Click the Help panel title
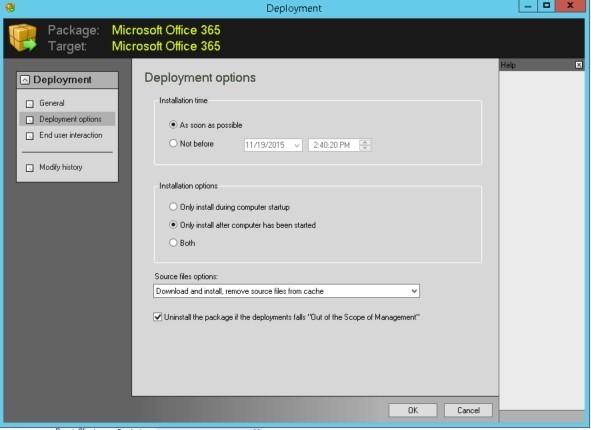This screenshot has width=591, height=430. [508, 65]
